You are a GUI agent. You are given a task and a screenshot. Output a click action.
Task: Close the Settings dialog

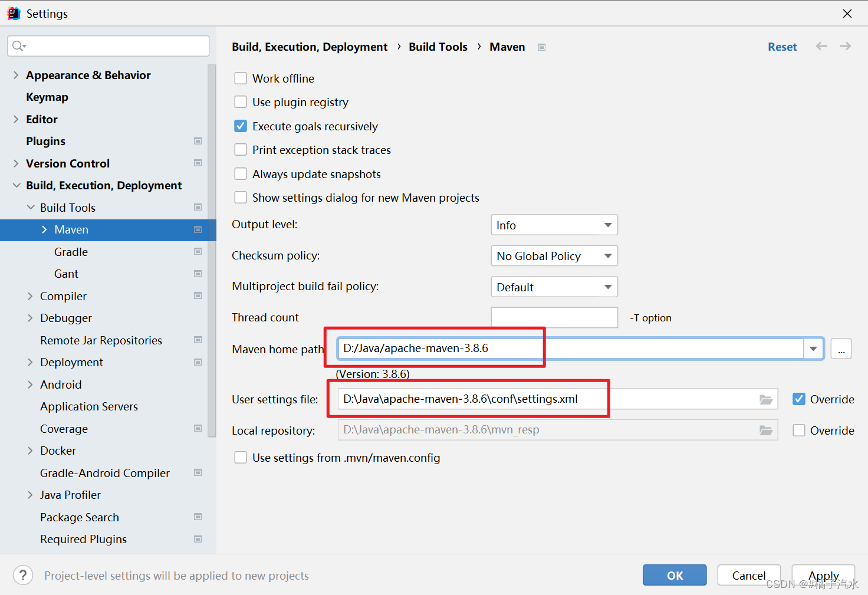847,13
